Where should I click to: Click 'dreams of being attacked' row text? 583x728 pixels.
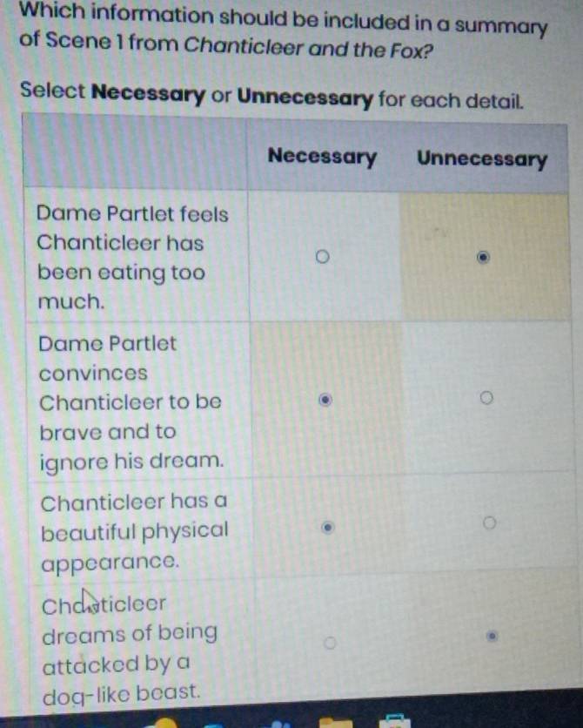tap(130, 648)
